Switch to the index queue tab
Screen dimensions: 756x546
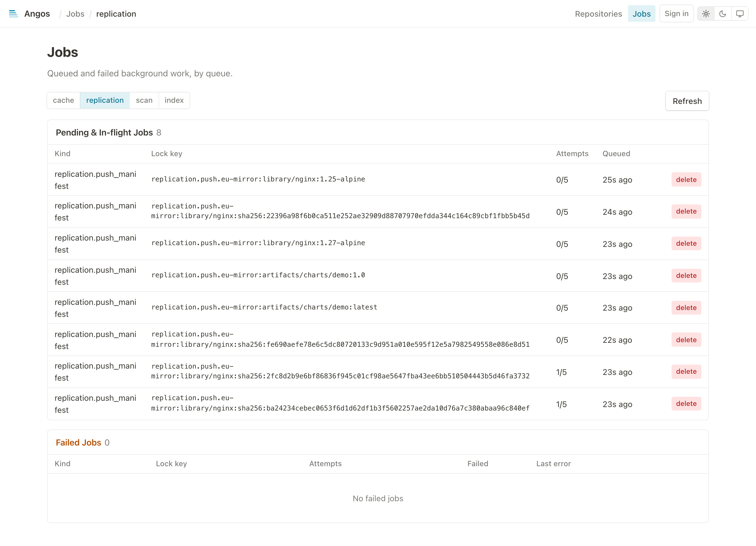[x=174, y=100]
